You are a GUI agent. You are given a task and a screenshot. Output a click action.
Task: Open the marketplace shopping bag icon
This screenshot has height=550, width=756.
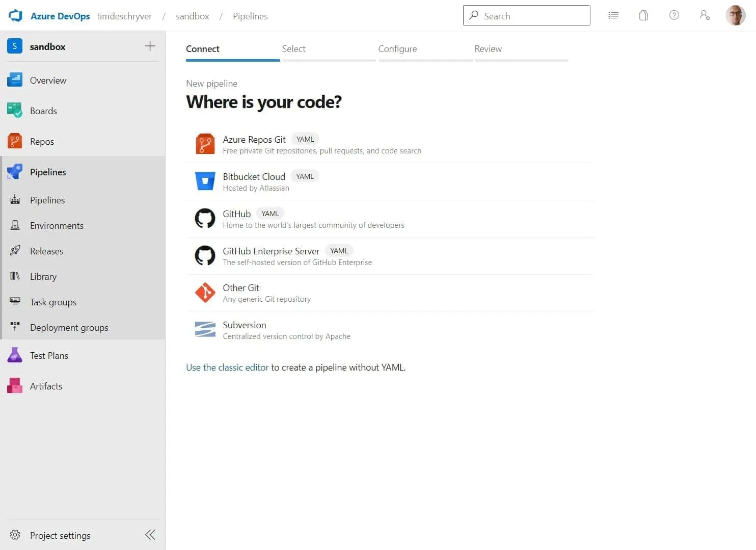point(643,15)
